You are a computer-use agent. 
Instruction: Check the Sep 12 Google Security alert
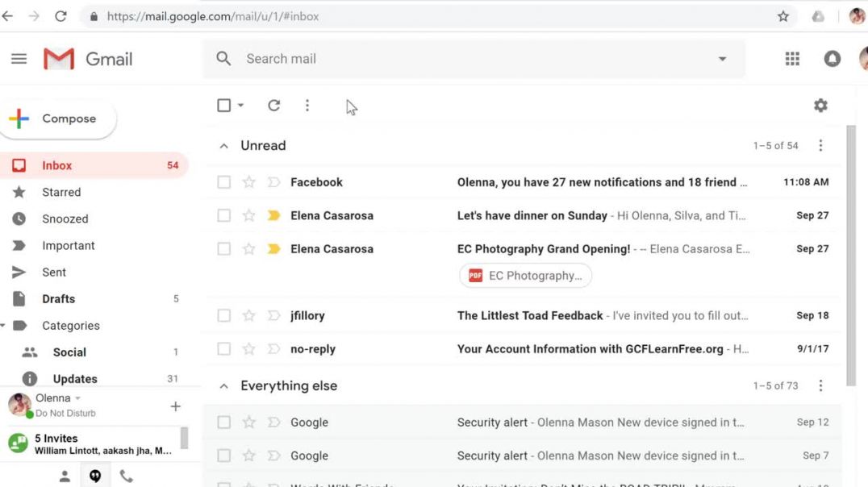coord(223,422)
